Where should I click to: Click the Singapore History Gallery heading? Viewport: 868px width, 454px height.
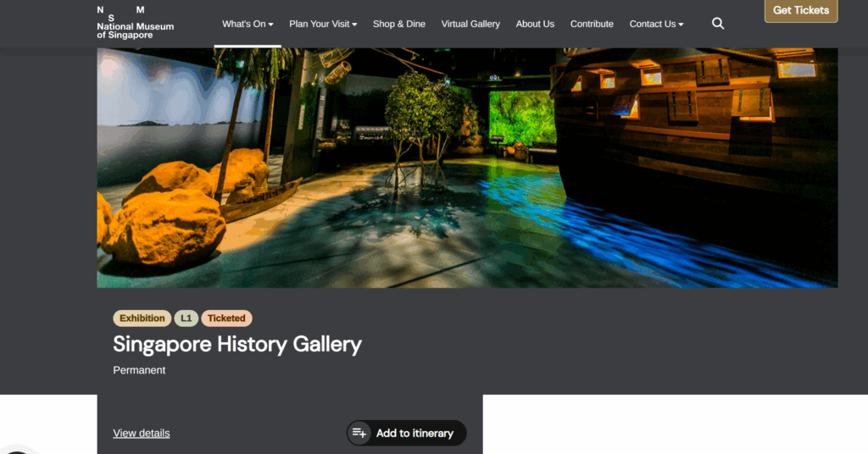[237, 344]
